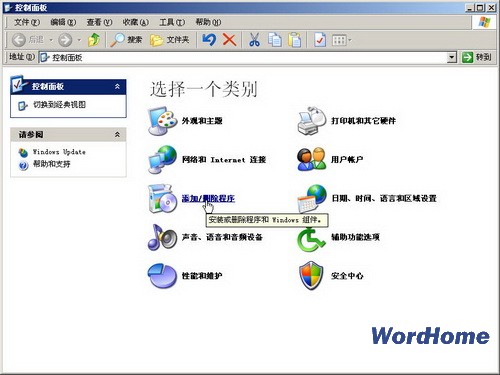
Task: Click the Properties checkmark page icon
Action: 320,40
